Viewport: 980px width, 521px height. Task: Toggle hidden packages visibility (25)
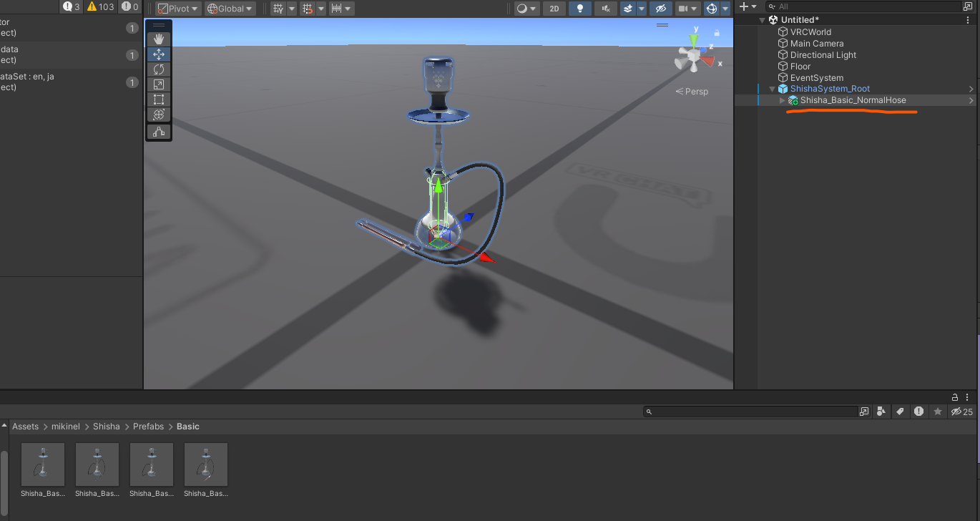click(x=962, y=412)
